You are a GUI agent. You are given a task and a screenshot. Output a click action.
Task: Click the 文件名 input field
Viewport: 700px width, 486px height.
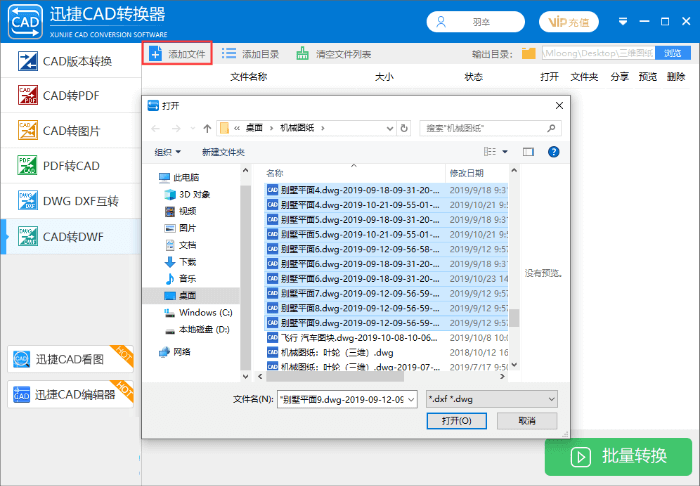(347, 399)
